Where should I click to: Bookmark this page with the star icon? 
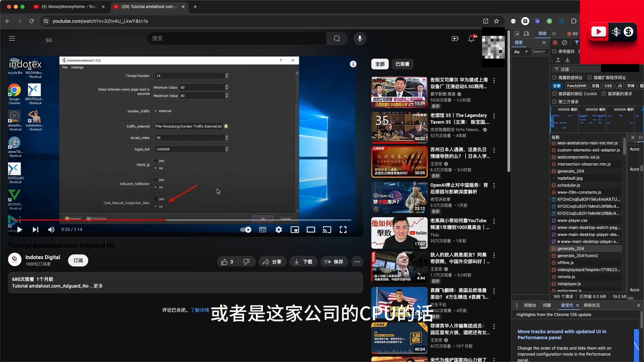pyautogui.click(x=496, y=21)
